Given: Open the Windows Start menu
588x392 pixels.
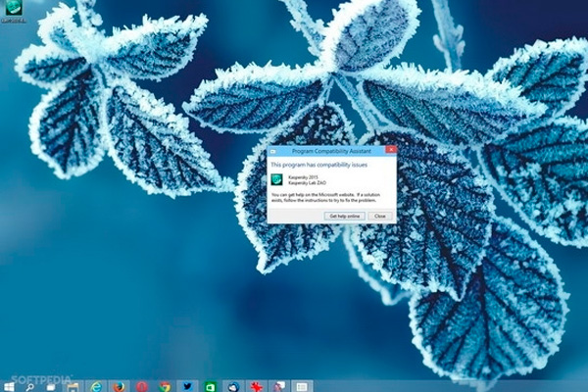Looking at the screenshot, I should point(8,386).
